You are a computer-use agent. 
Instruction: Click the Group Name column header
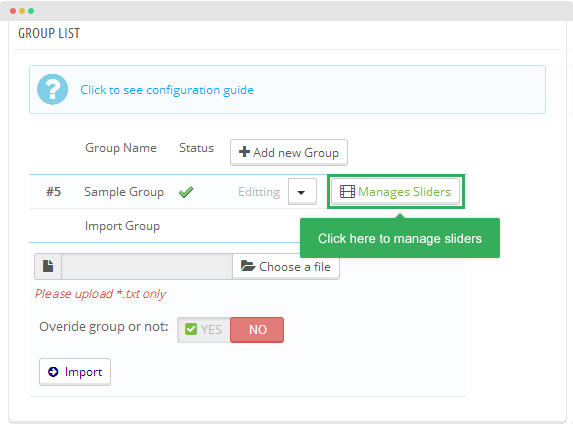(x=121, y=148)
